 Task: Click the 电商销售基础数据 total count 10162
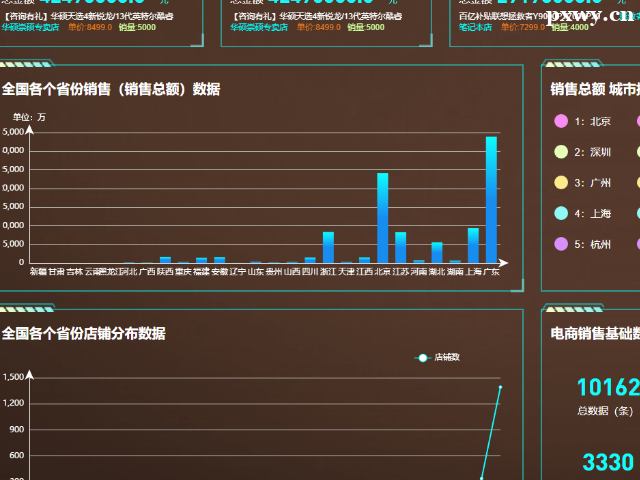coord(607,388)
